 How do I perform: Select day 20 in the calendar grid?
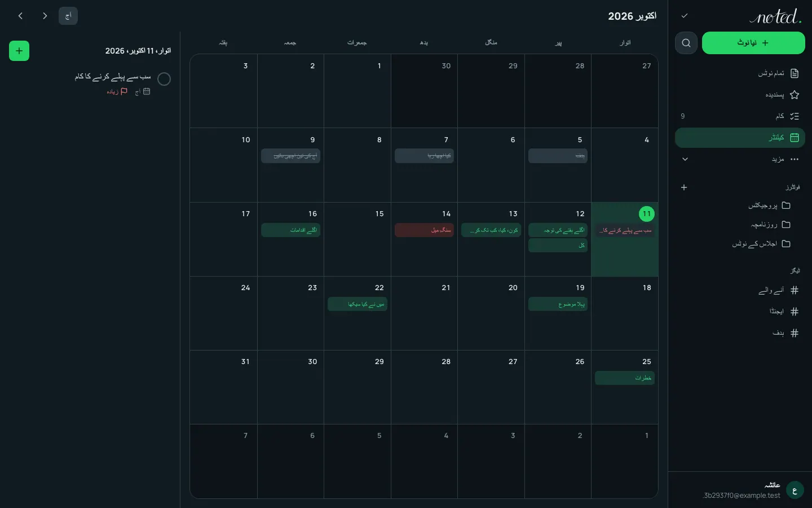coord(491,313)
